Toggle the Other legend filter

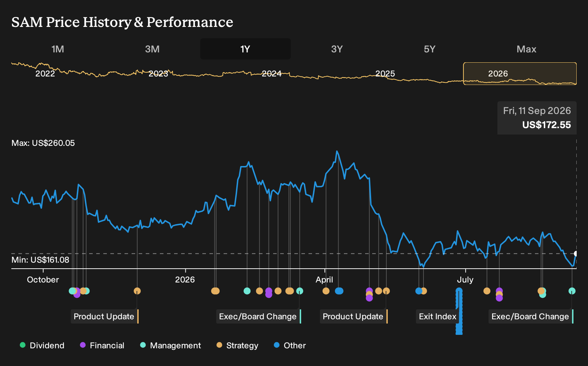pyautogui.click(x=290, y=345)
